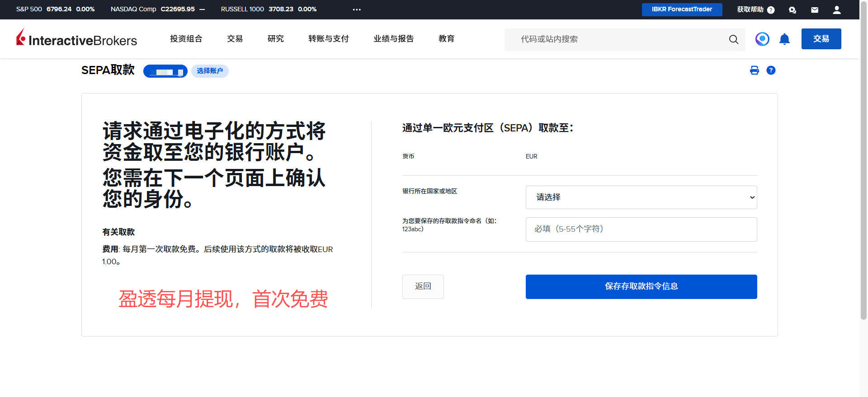Screen dimensions: 868x397
Task: Expand the ticker bar three-dots menu
Action: [x=357, y=9]
